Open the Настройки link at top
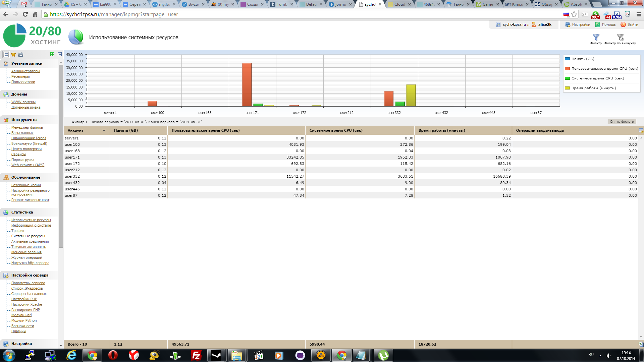The image size is (644, 362). (581, 24)
